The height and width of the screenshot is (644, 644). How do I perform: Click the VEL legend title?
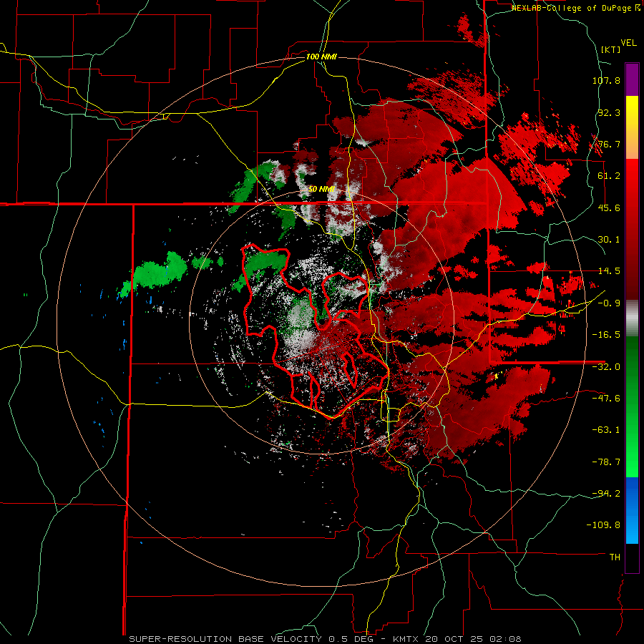[628, 43]
